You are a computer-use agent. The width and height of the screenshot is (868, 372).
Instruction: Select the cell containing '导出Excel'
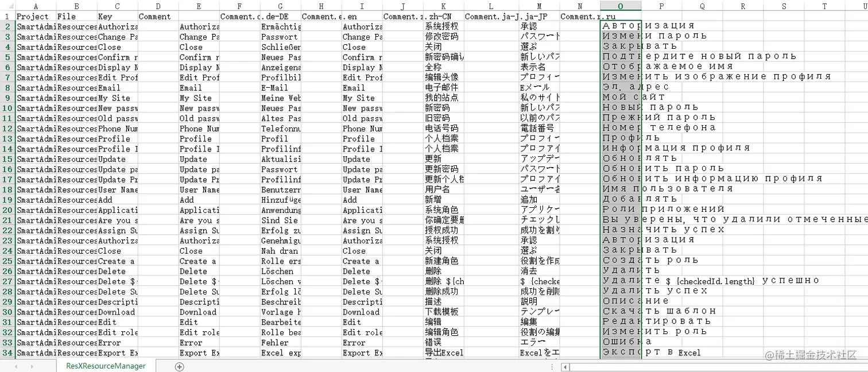point(444,352)
